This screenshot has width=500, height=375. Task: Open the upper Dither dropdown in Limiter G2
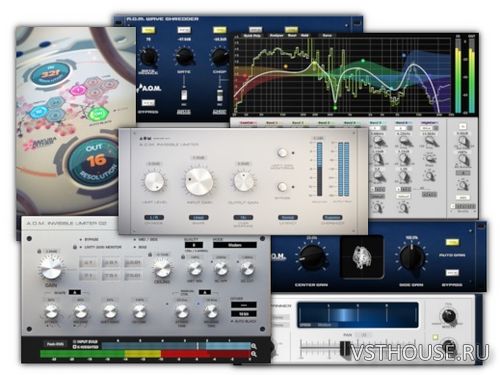click(x=244, y=305)
